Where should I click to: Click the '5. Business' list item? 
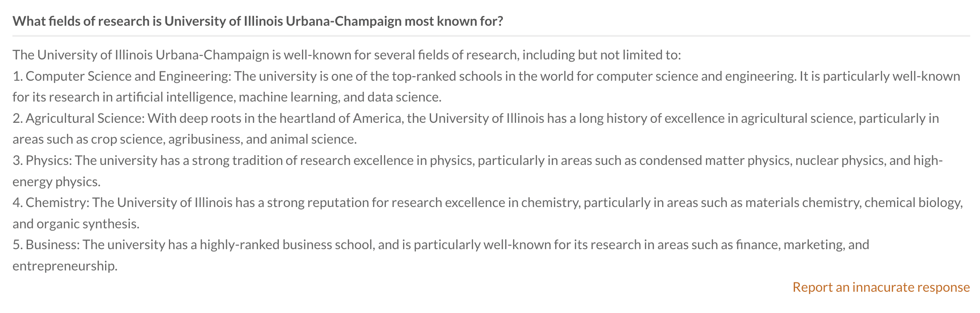tap(47, 245)
